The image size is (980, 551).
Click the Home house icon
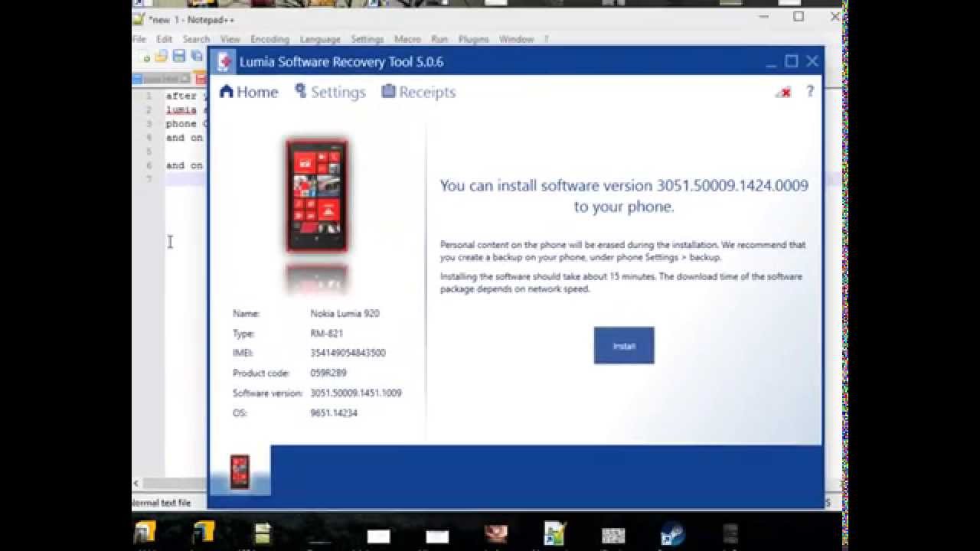point(226,91)
